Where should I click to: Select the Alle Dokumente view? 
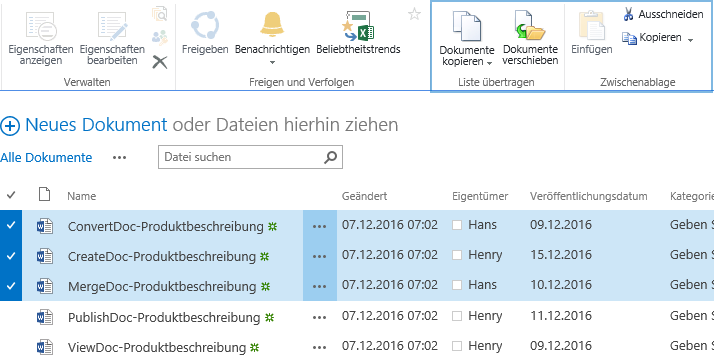(x=46, y=158)
